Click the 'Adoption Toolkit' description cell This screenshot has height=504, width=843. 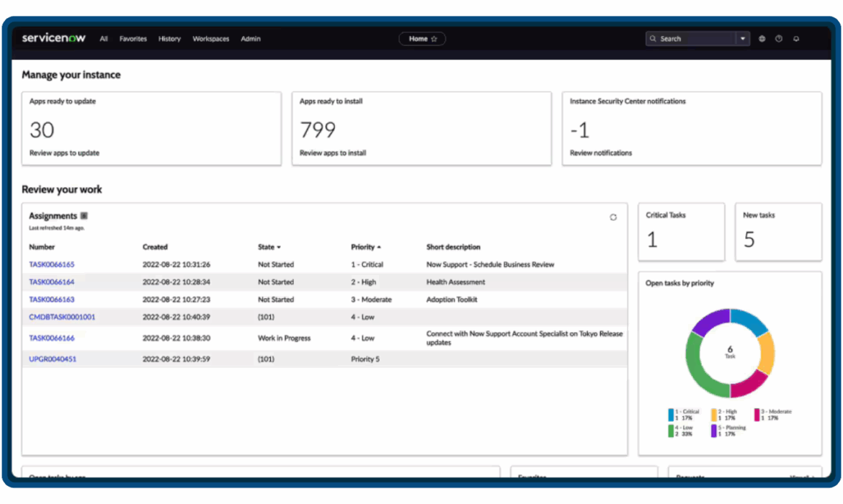coord(452,300)
